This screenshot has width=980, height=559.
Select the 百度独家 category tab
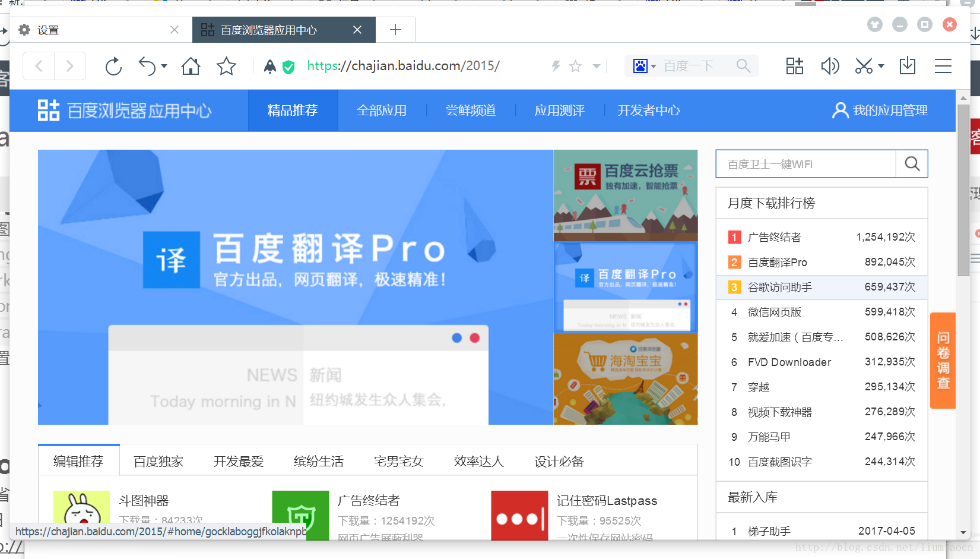[x=158, y=462]
